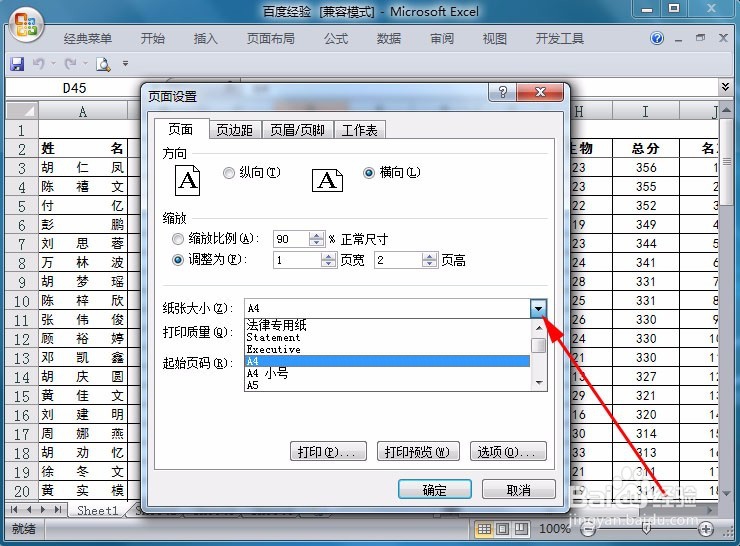Click the Name Box showing D45
Viewport: 740px width, 546px height.
pos(74,88)
